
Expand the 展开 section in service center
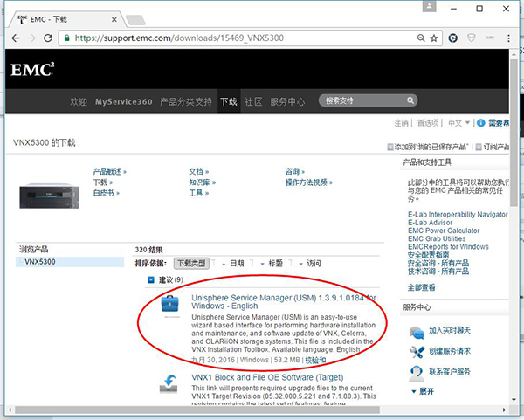coord(423,391)
